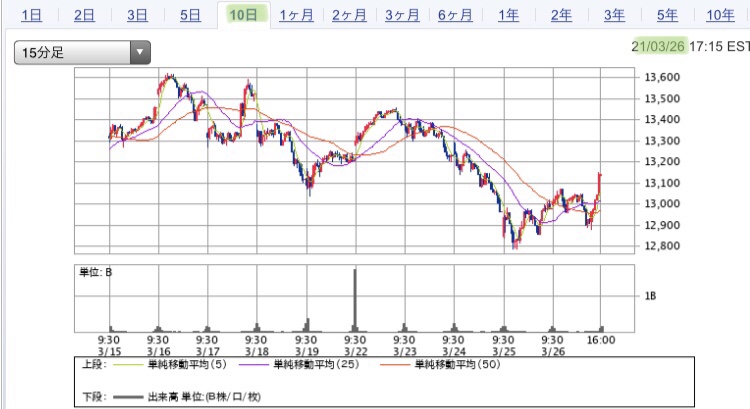Click the dropdown arrow beside 15分足
The height and width of the screenshot is (409, 750).
pyautogui.click(x=140, y=53)
